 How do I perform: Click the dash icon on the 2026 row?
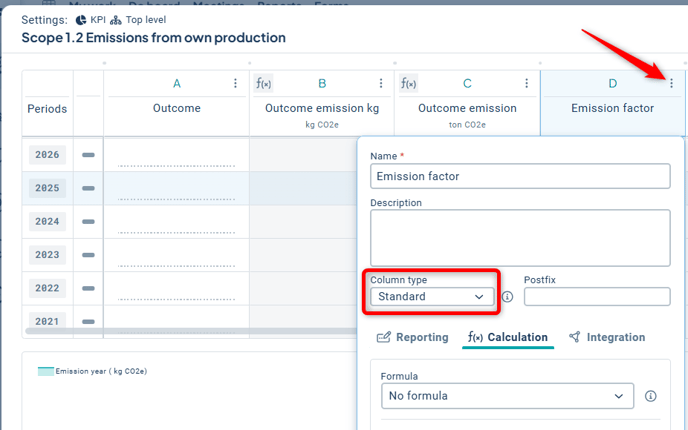[x=88, y=155]
